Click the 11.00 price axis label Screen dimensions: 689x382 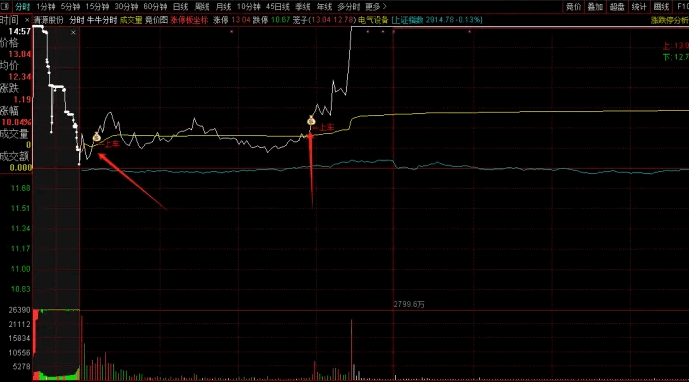click(x=21, y=269)
